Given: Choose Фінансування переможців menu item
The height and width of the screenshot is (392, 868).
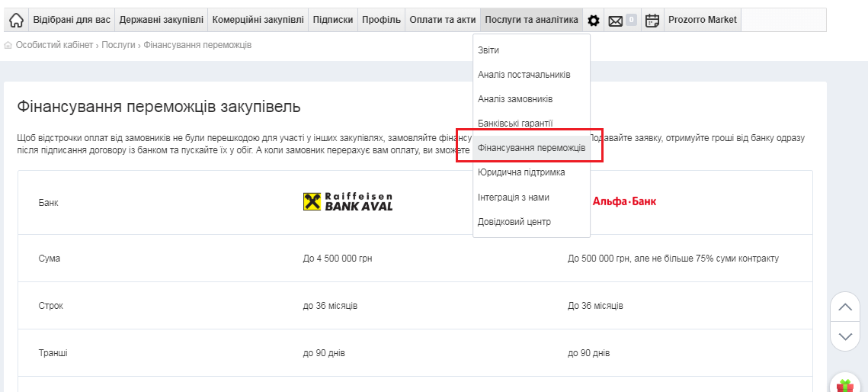Looking at the screenshot, I should (x=531, y=148).
